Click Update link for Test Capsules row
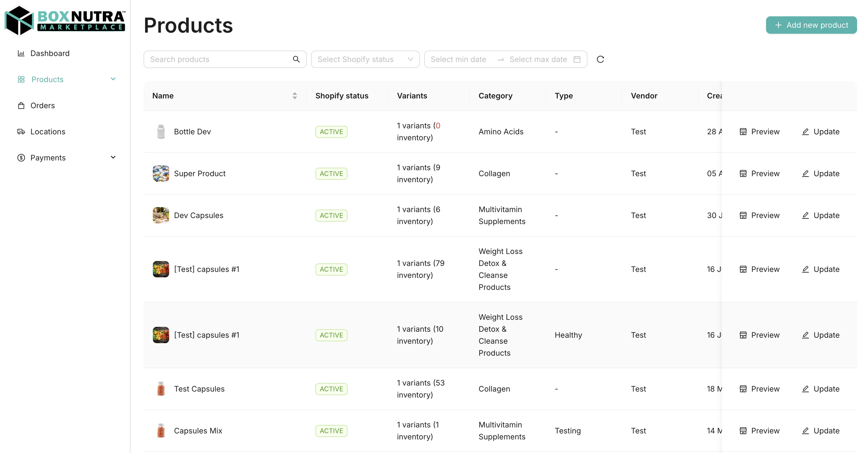The image size is (868, 453). click(x=826, y=389)
